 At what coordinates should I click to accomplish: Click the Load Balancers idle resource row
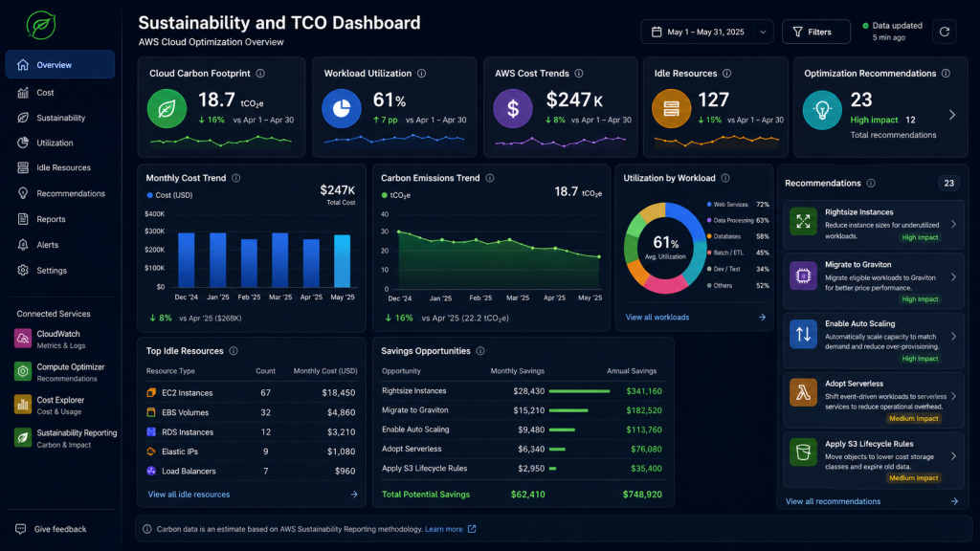(x=252, y=471)
